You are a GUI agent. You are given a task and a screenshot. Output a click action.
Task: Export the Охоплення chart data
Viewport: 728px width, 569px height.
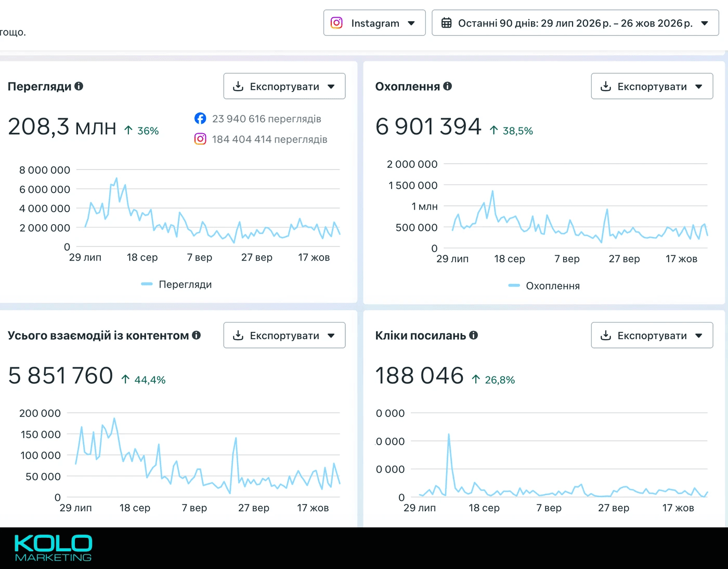[x=652, y=86]
